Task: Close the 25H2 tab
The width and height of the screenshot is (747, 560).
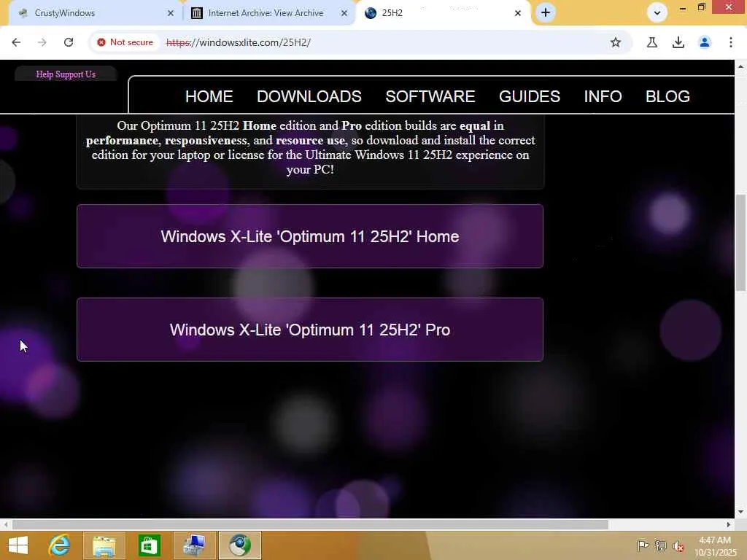Action: click(x=518, y=13)
